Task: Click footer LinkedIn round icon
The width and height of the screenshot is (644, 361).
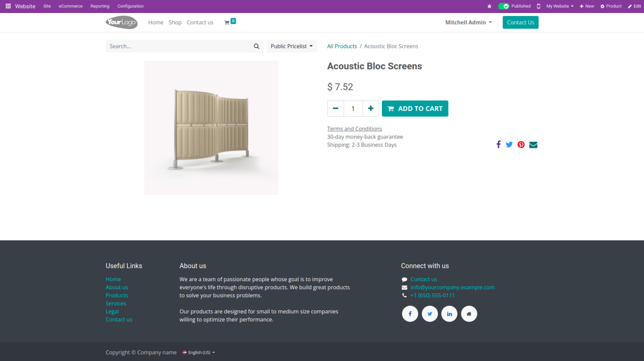Action: point(449,314)
